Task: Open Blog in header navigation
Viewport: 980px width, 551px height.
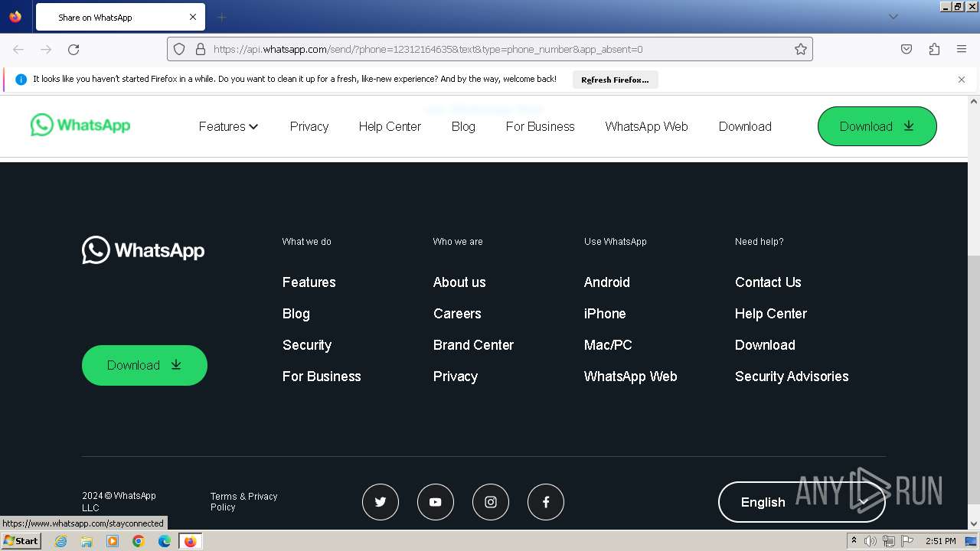Action: click(x=463, y=126)
